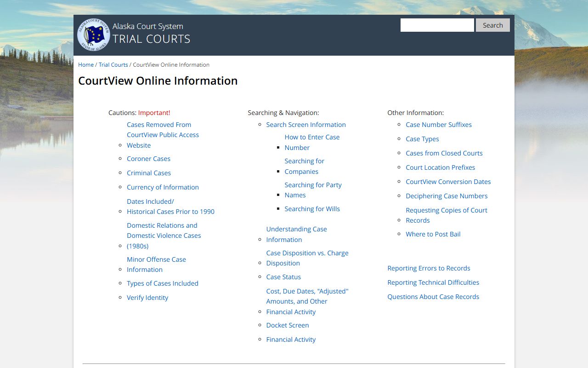The image size is (588, 368).
Task: Open How to Enter Case Number link
Action: [x=312, y=142]
